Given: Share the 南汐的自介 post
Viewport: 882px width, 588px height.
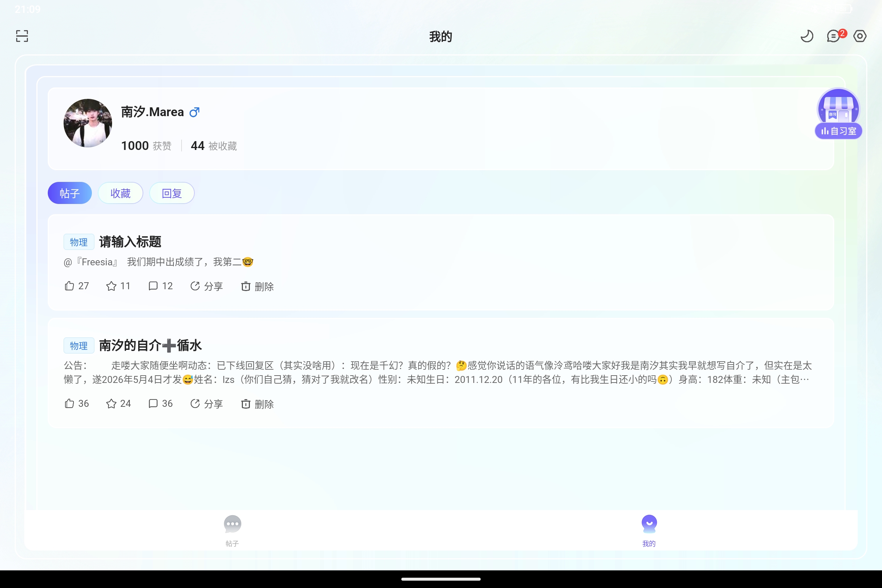Looking at the screenshot, I should (207, 404).
